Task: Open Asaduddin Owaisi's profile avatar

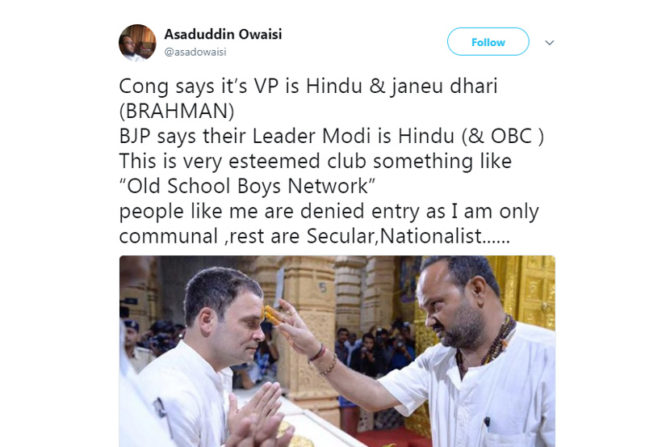Action: pyautogui.click(x=137, y=43)
